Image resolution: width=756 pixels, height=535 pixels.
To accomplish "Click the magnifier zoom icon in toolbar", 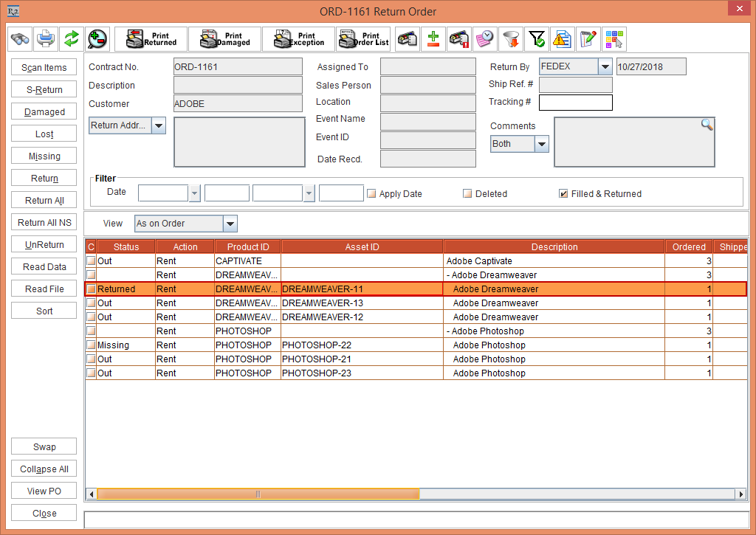I will [x=96, y=38].
